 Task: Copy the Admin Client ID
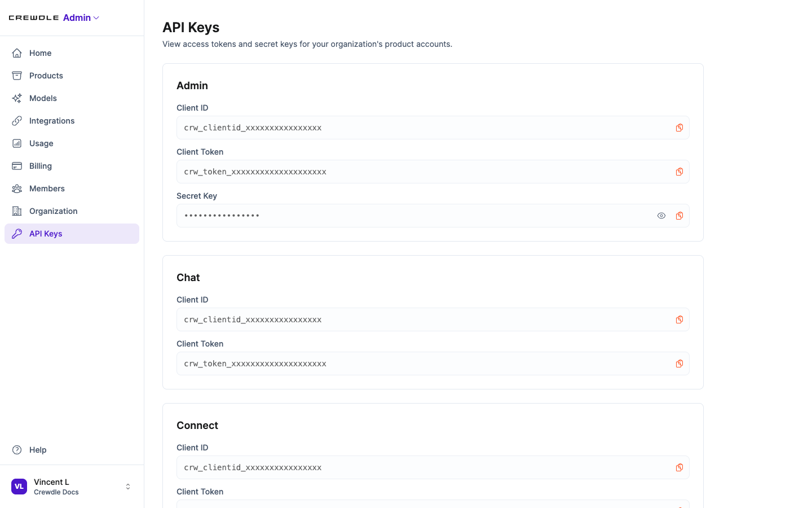pyautogui.click(x=679, y=128)
